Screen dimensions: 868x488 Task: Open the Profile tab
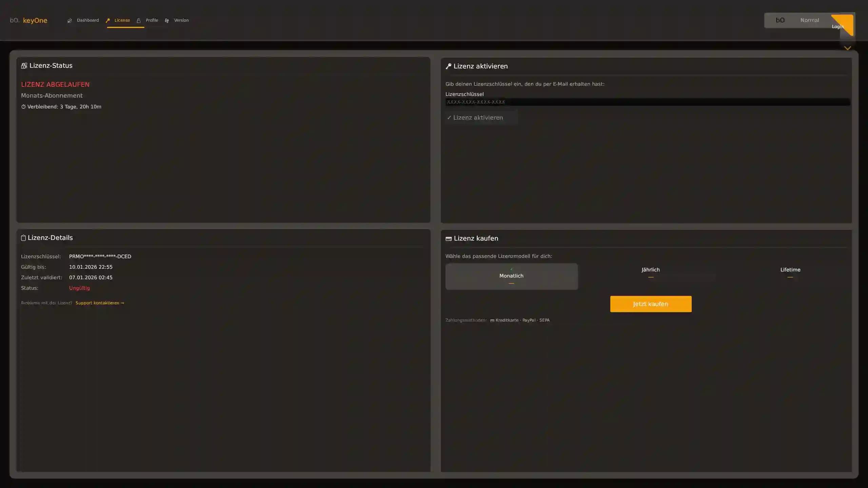pyautogui.click(x=152, y=20)
